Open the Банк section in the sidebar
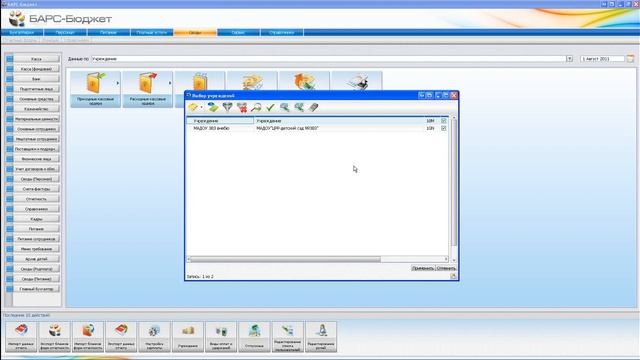Image resolution: width=640 pixels, height=360 pixels. 36,79
